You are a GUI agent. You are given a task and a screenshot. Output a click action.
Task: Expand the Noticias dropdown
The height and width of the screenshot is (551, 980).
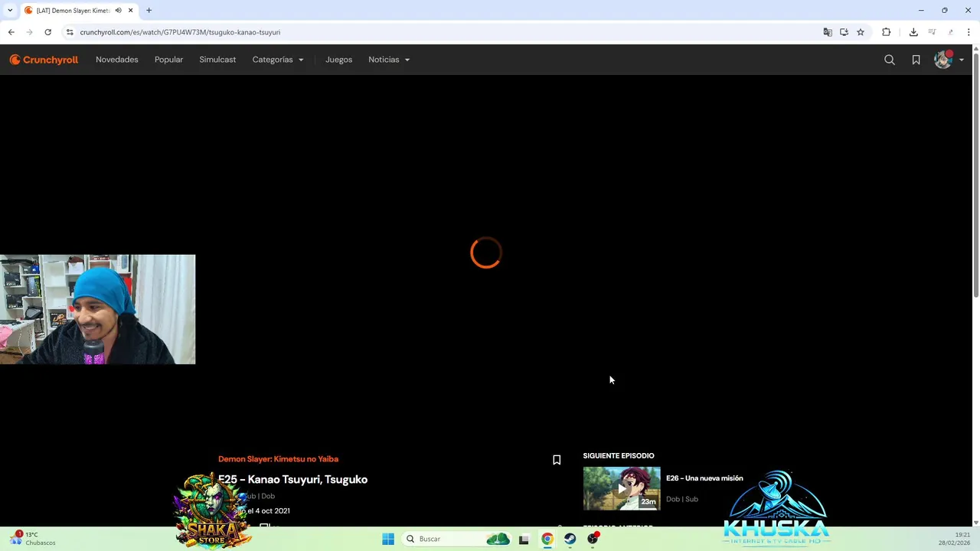pos(389,60)
